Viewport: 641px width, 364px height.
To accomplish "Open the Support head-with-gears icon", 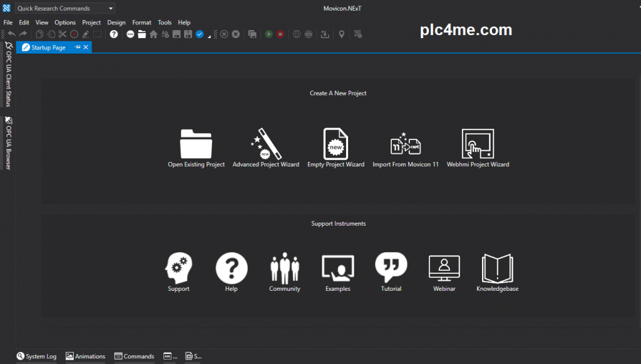I will tap(178, 268).
